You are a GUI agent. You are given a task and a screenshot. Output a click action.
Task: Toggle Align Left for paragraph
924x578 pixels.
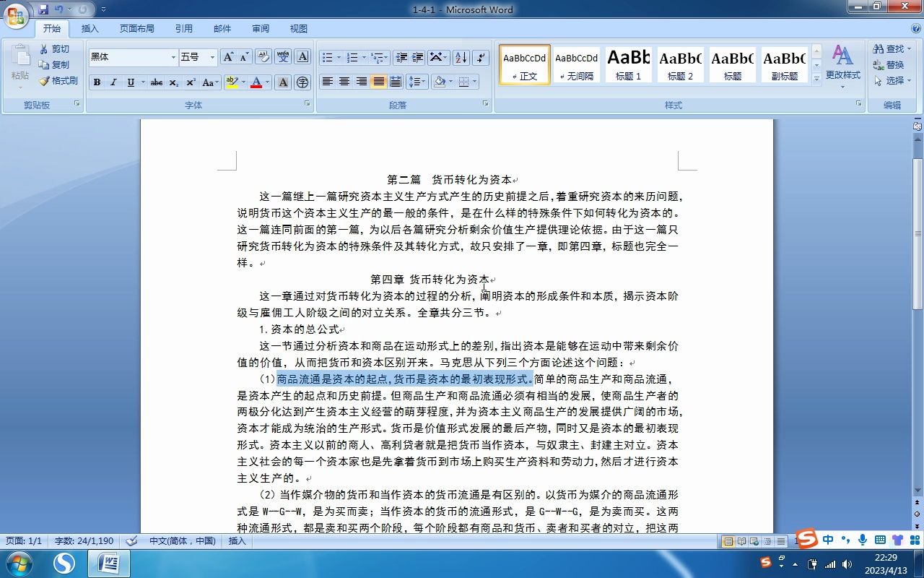pos(328,82)
